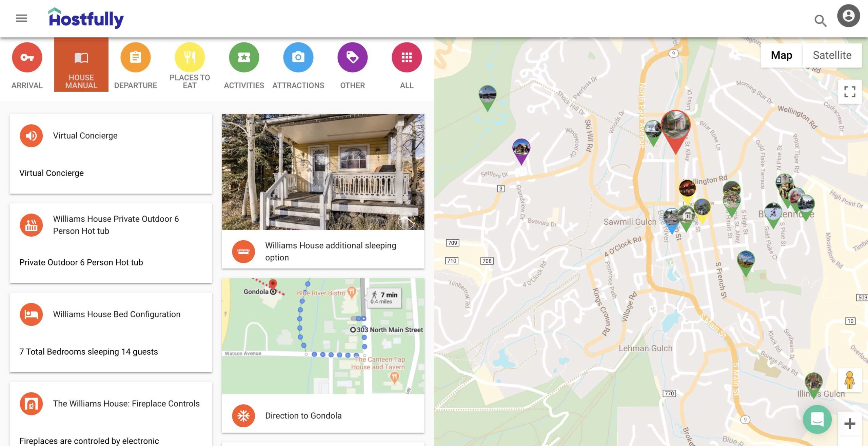
Task: Select the All categories grid icon
Action: [407, 57]
